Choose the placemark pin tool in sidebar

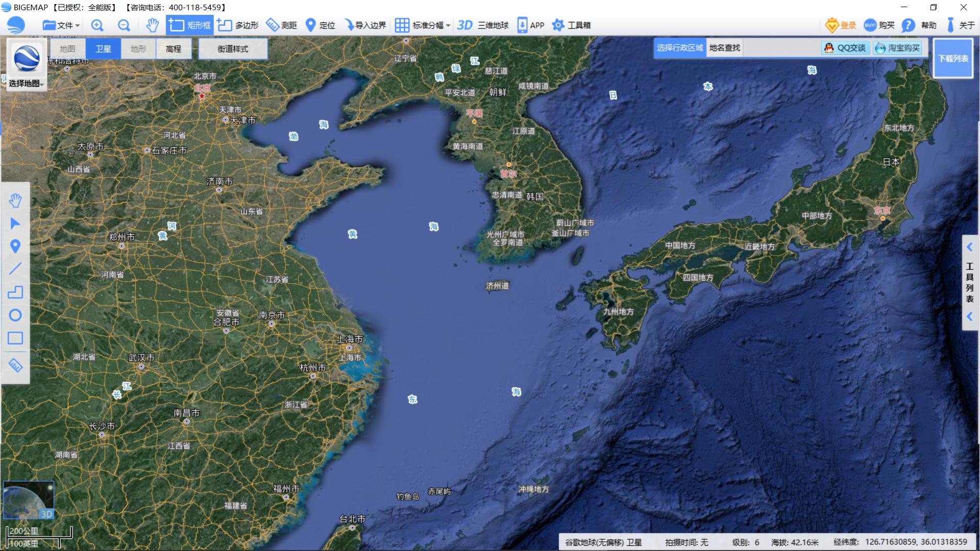click(15, 246)
